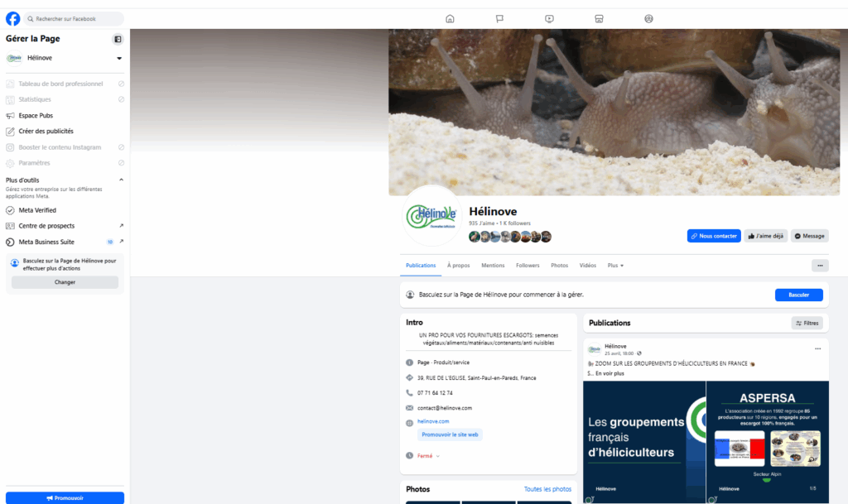
Task: Open the Groups icon in top bar
Action: (649, 19)
